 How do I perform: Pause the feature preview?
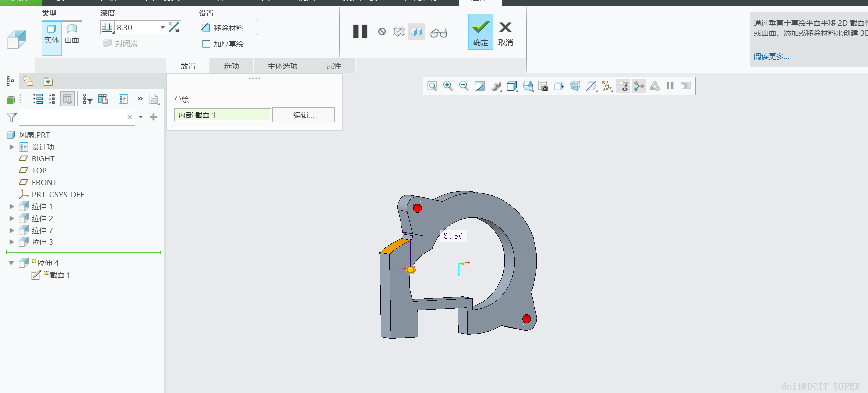(x=360, y=32)
